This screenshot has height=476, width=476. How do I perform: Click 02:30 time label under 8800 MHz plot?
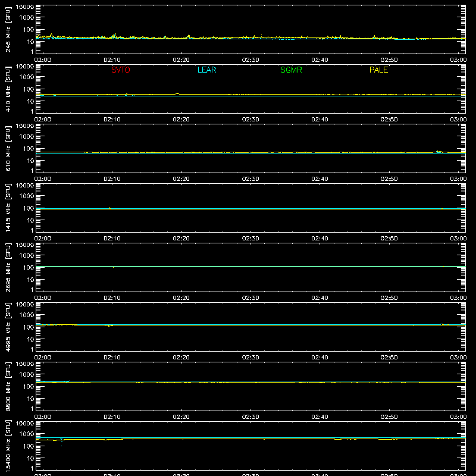click(250, 417)
